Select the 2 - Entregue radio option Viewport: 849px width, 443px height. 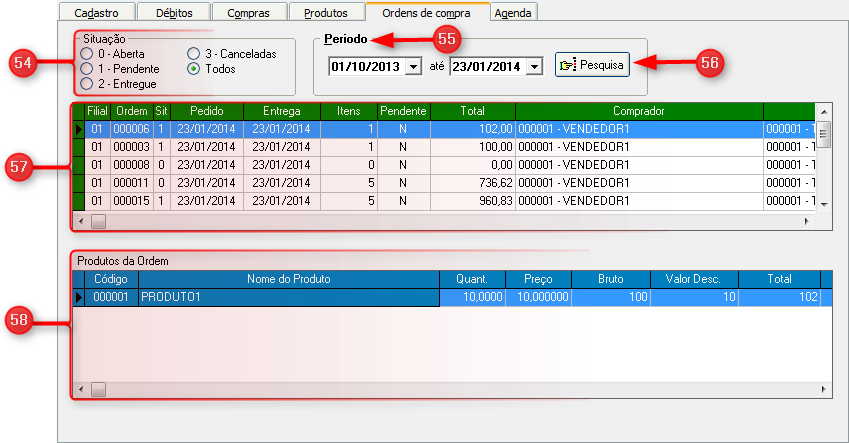pyautogui.click(x=118, y=84)
